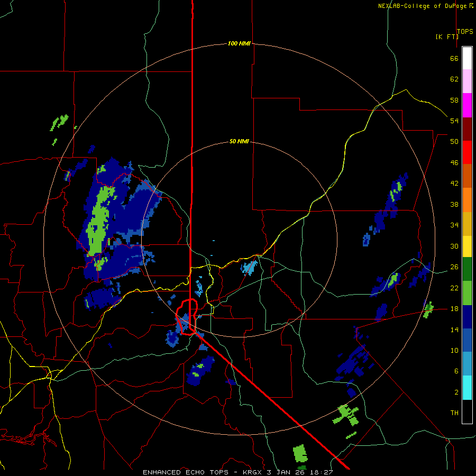Image resolution: width=476 pixels, height=476 pixels.
Task: Click the legend value 26
Action: [454, 267]
